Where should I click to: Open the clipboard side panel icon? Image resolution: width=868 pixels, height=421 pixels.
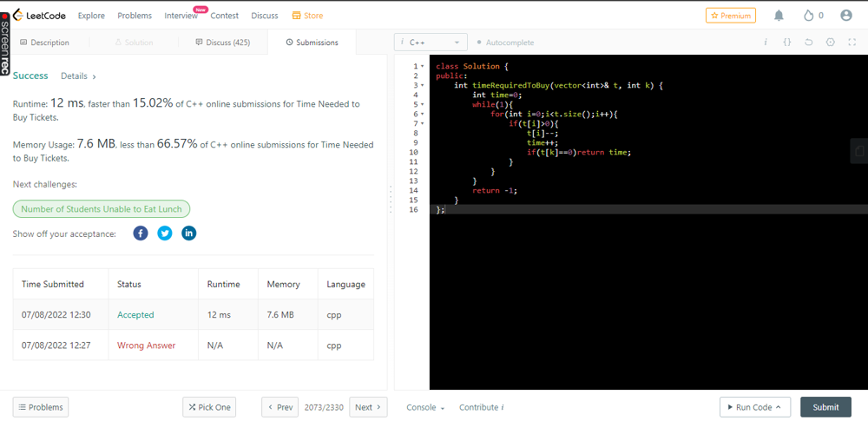859,151
